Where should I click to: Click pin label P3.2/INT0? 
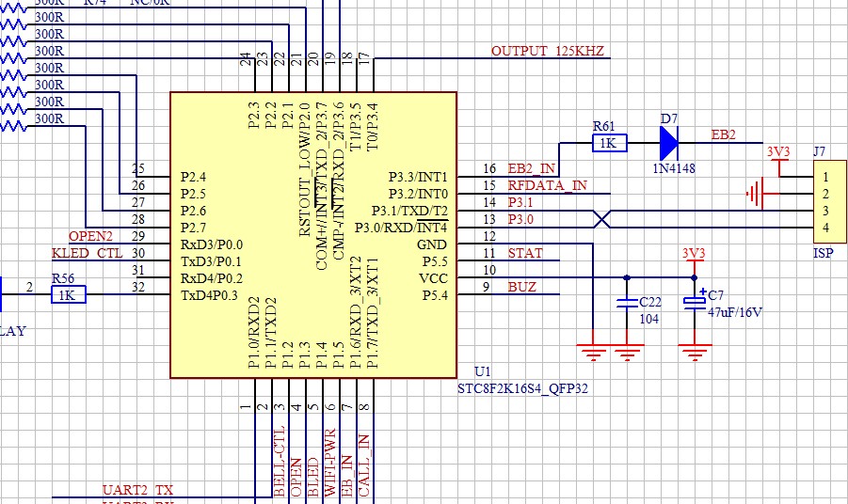click(418, 194)
